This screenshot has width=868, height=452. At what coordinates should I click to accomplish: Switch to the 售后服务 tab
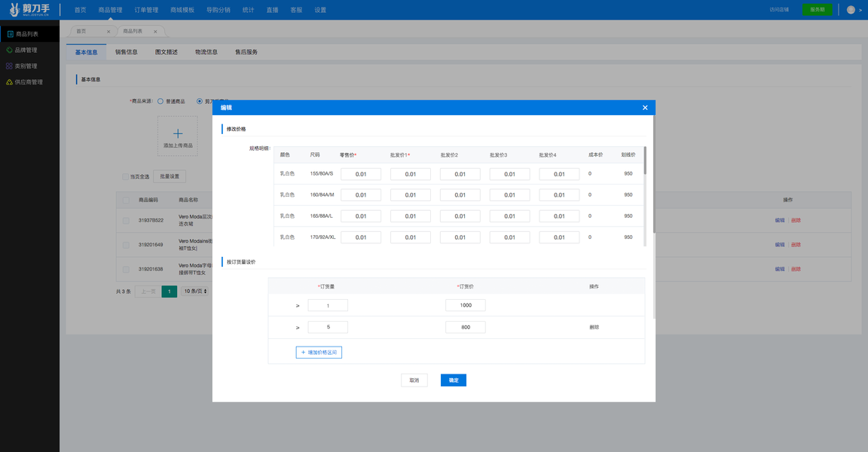(246, 52)
